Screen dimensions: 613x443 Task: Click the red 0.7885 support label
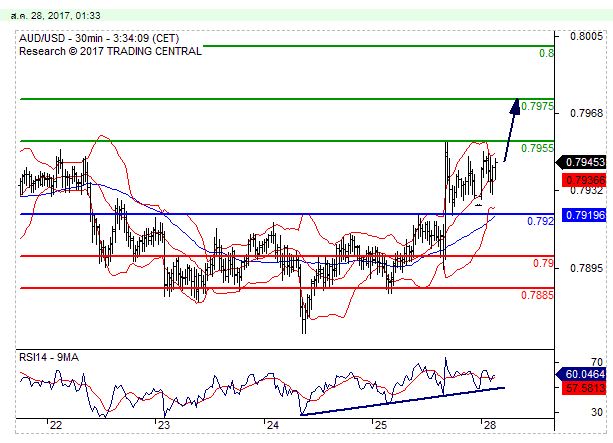(537, 295)
